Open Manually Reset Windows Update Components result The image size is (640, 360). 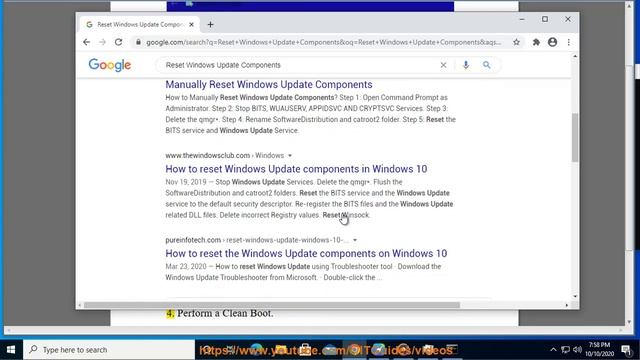[x=269, y=84]
